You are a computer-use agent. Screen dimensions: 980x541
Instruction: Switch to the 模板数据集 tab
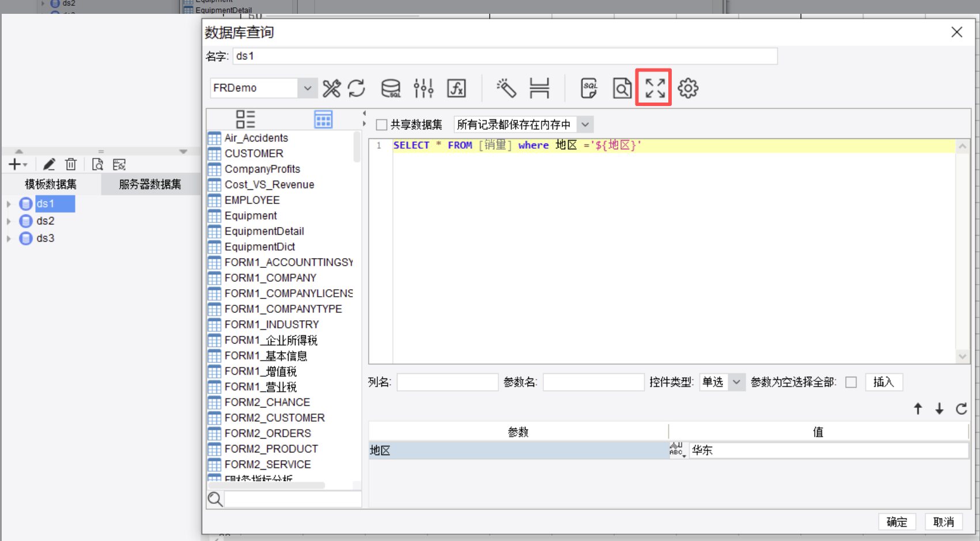(x=51, y=184)
